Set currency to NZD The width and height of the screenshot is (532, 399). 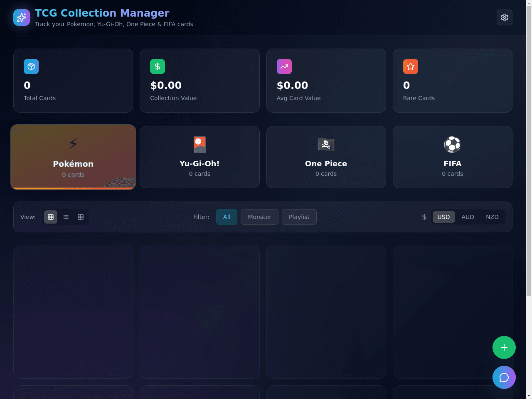[x=492, y=217]
